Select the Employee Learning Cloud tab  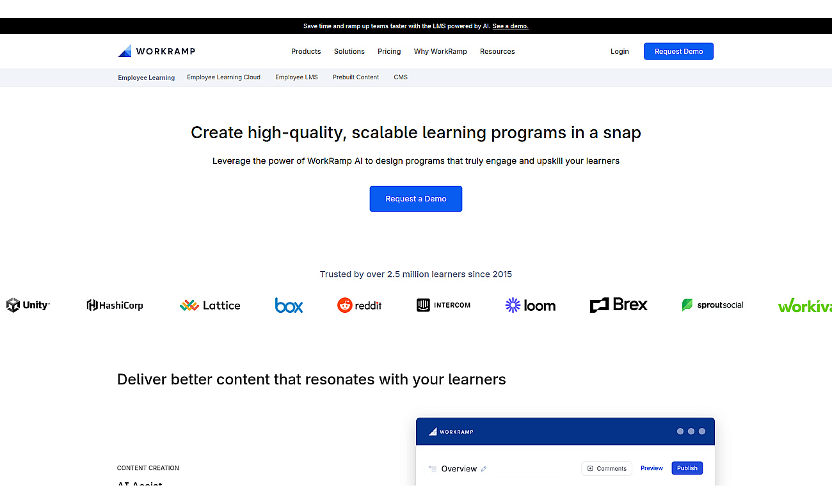point(223,77)
